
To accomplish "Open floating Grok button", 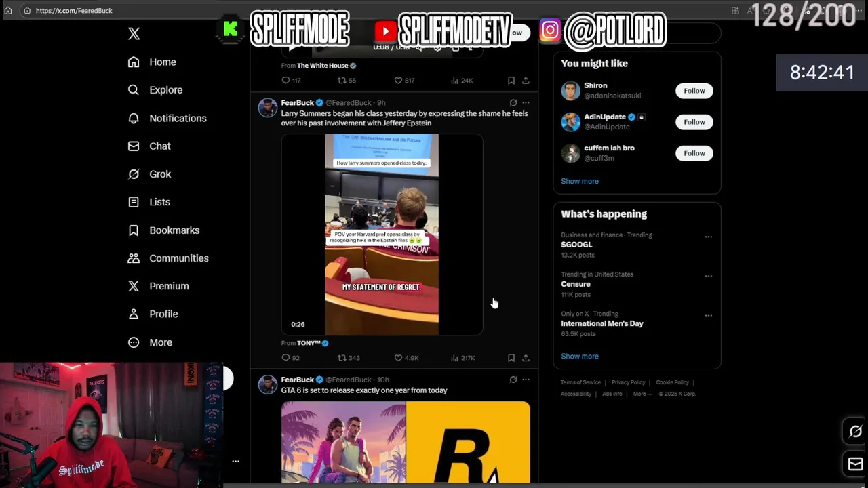I will [x=855, y=432].
